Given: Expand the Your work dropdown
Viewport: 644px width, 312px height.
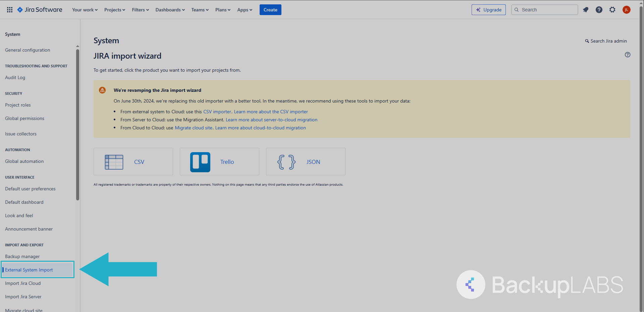Looking at the screenshot, I should (85, 10).
